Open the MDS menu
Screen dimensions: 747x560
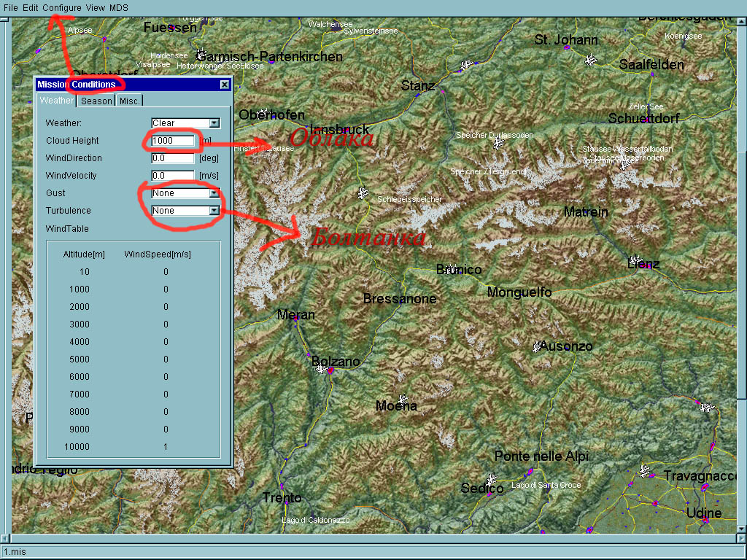(x=119, y=7)
